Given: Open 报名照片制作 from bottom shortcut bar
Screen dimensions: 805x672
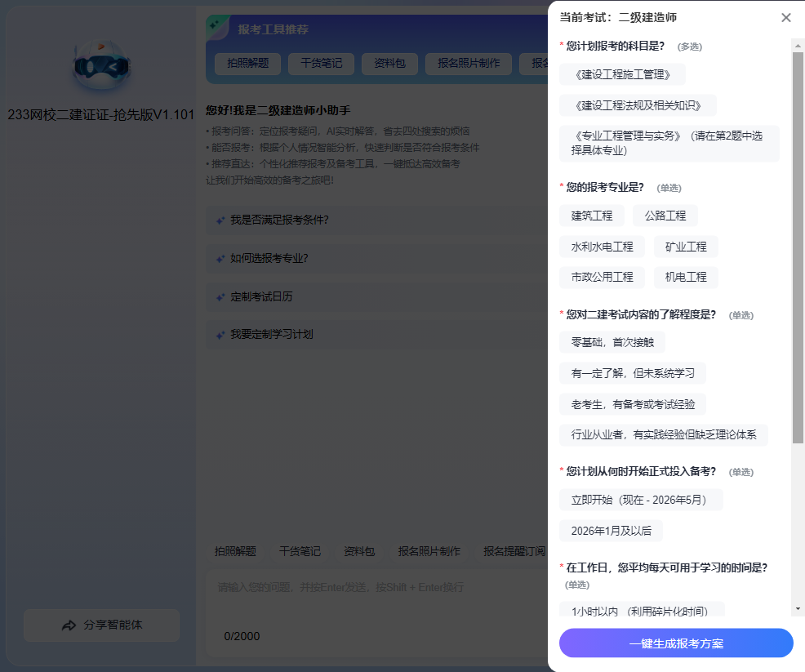Looking at the screenshot, I should click(429, 551).
